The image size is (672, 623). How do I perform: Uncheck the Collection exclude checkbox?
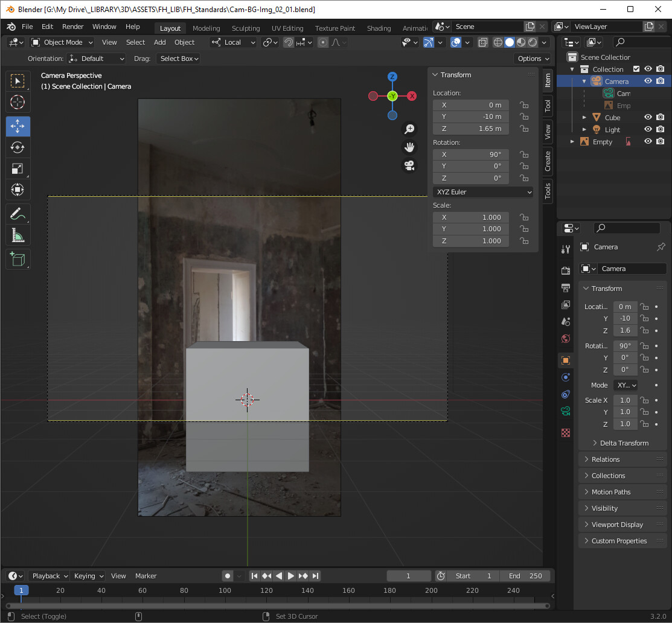pyautogui.click(x=636, y=69)
